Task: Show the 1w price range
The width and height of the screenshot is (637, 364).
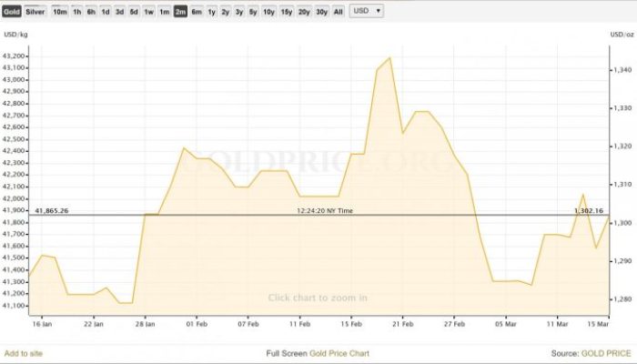Action: [x=149, y=11]
